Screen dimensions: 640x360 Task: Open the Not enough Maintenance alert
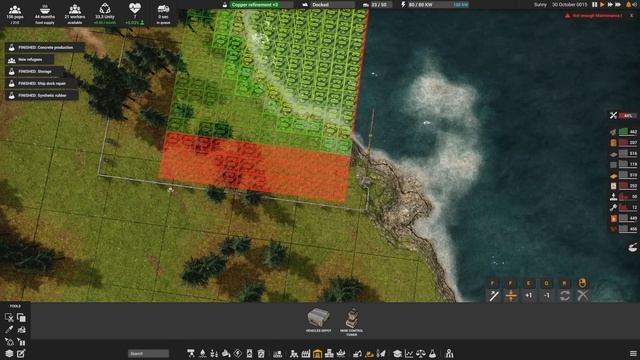pyautogui.click(x=595, y=16)
